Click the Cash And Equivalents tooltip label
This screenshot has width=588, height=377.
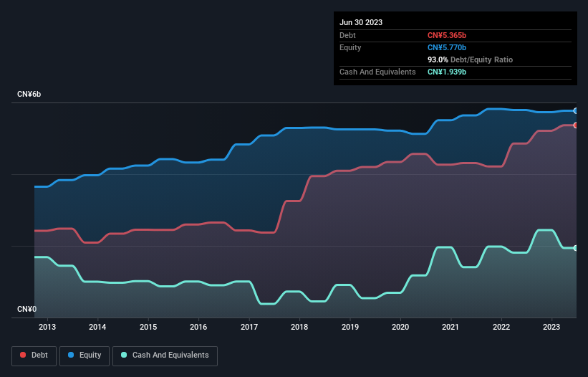click(377, 72)
